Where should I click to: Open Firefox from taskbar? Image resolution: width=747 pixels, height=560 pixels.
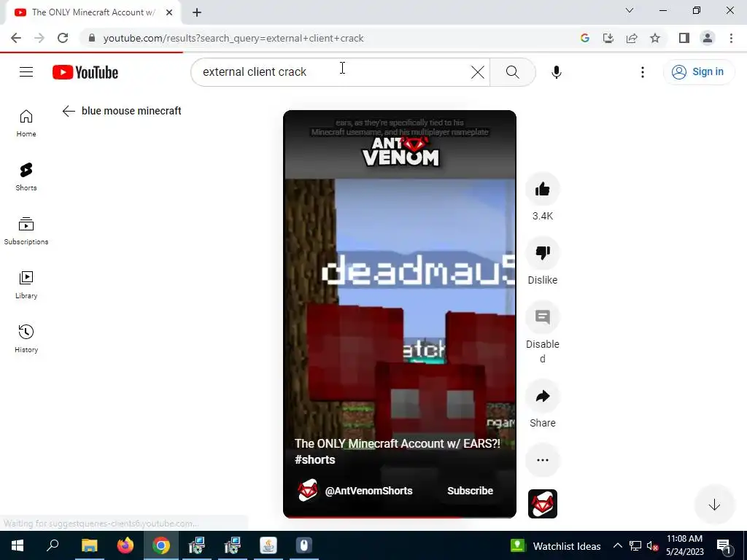pyautogui.click(x=125, y=545)
